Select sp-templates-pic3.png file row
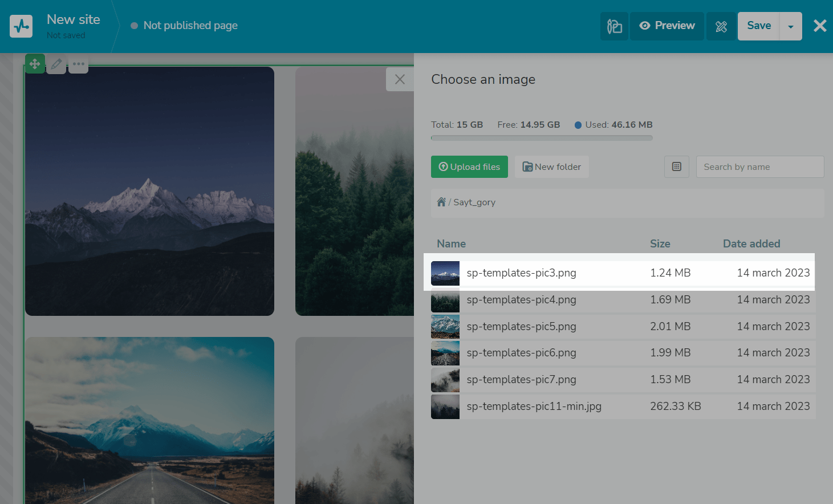The height and width of the screenshot is (504, 833). 521,273
